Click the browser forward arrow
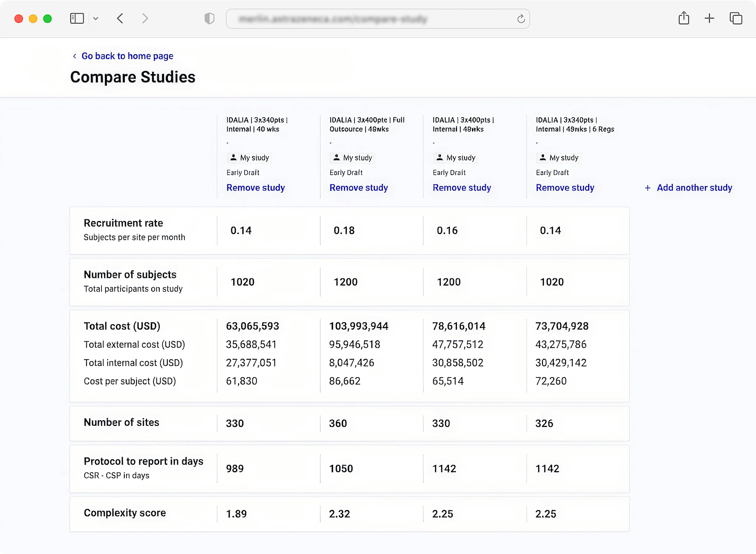The height and width of the screenshot is (554, 756). 145,18
